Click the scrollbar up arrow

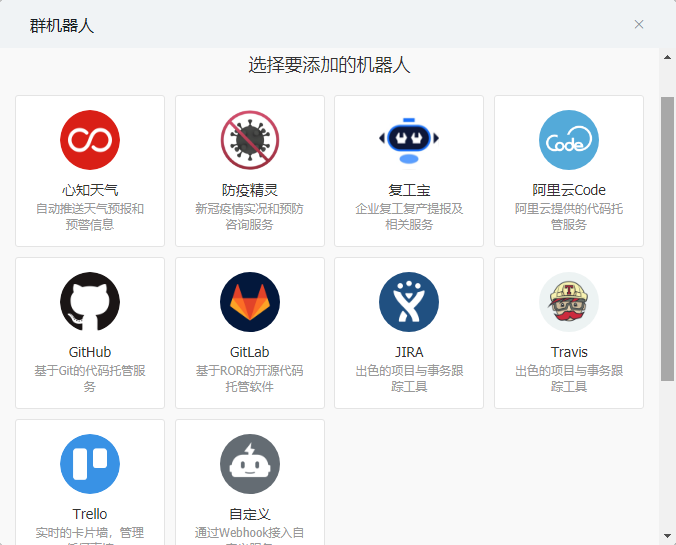click(667, 57)
